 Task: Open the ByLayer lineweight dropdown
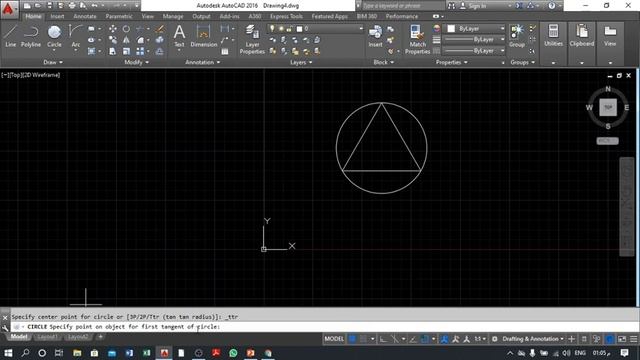pyautogui.click(x=474, y=40)
